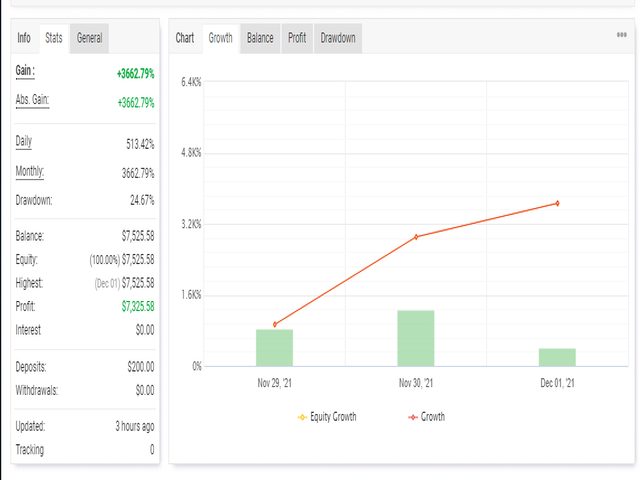
Task: Toggle Growth legend series
Action: (427, 417)
